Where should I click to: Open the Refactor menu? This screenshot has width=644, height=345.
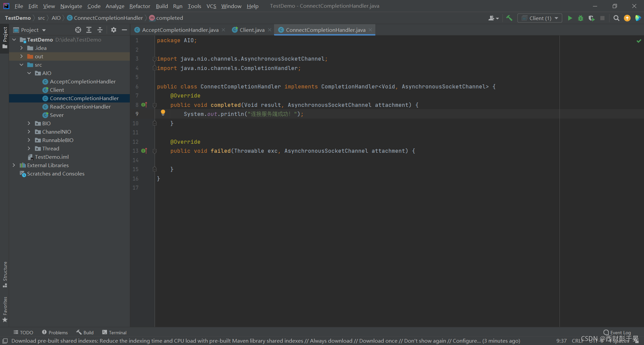pos(140,6)
